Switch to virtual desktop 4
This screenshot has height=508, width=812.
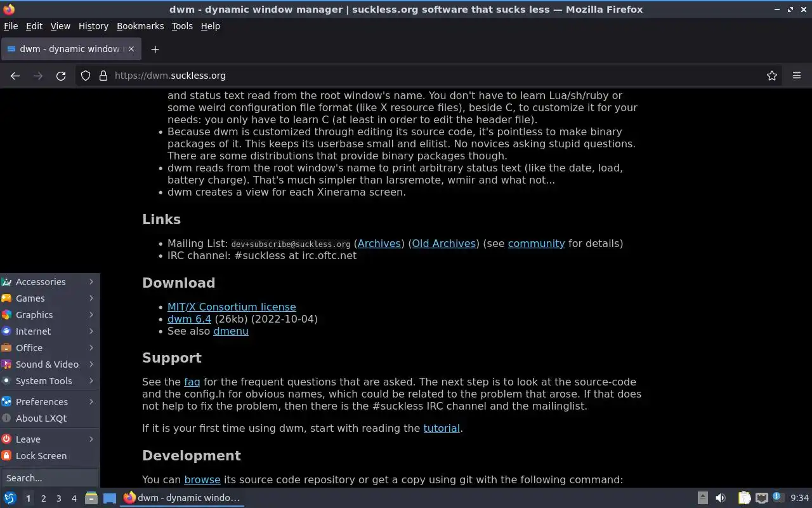[74, 498]
